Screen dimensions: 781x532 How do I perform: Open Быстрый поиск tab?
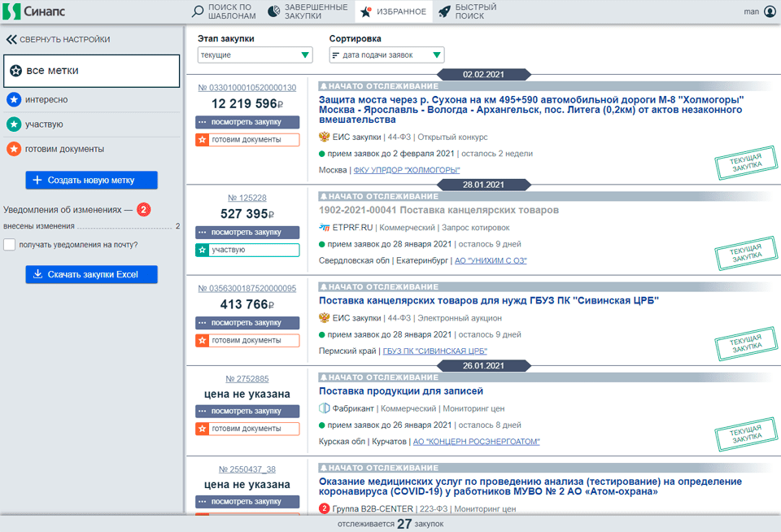pyautogui.click(x=468, y=11)
